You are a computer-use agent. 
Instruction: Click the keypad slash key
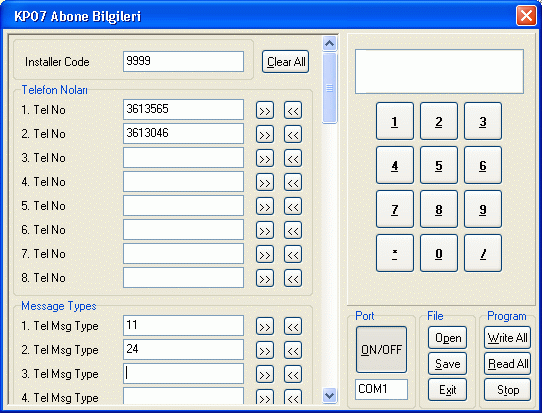[x=483, y=253]
